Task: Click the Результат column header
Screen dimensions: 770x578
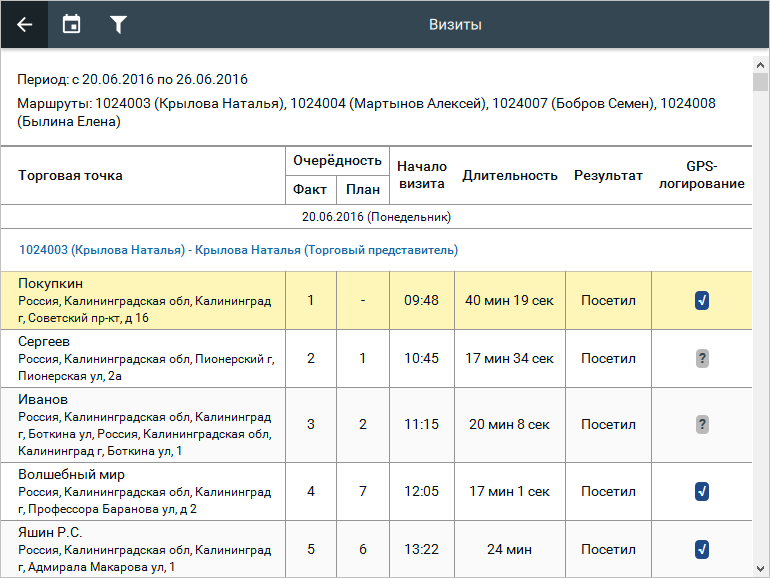Action: pos(608,176)
